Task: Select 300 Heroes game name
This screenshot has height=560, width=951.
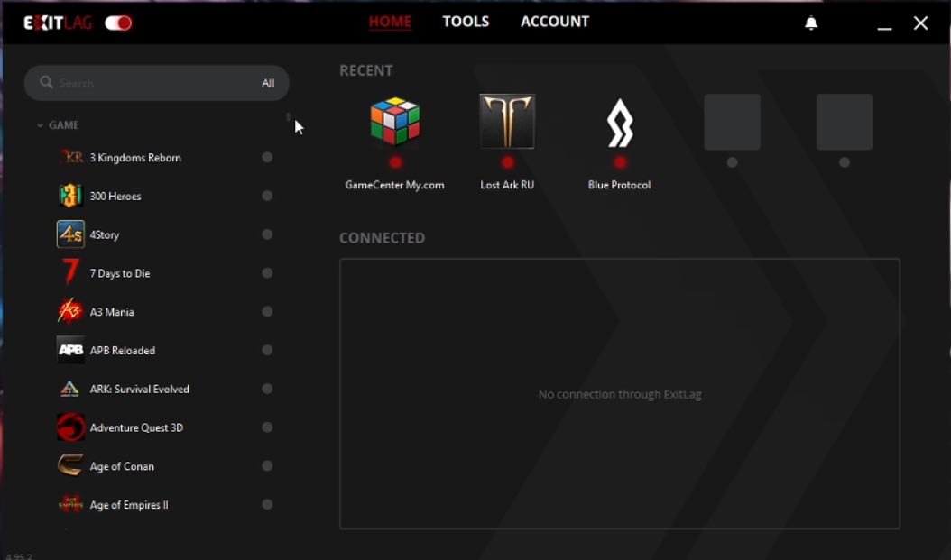Action: tap(115, 197)
